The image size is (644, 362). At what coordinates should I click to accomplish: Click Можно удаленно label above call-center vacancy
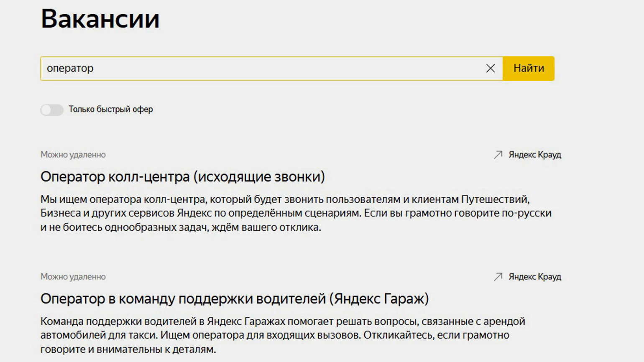(x=73, y=155)
